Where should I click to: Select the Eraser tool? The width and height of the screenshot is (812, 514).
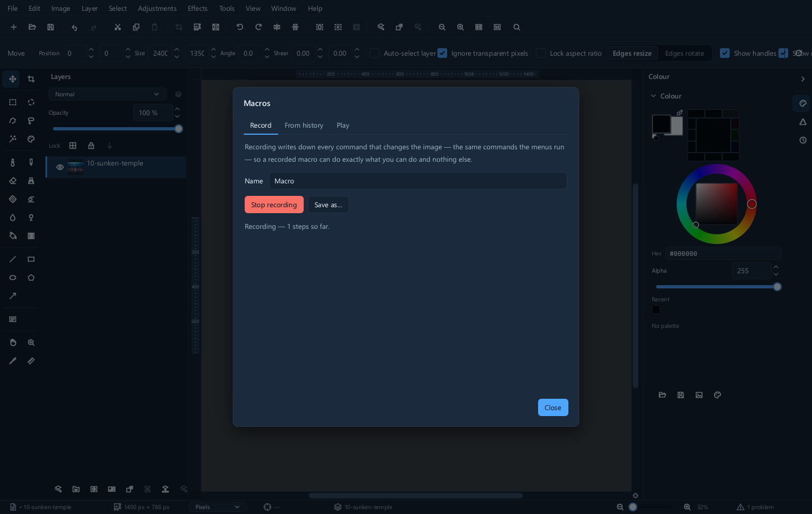tap(12, 181)
